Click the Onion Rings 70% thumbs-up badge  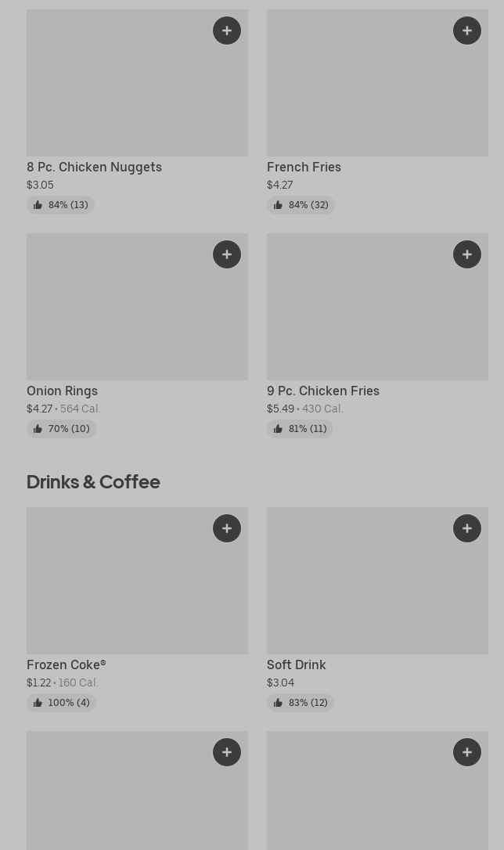click(x=61, y=429)
